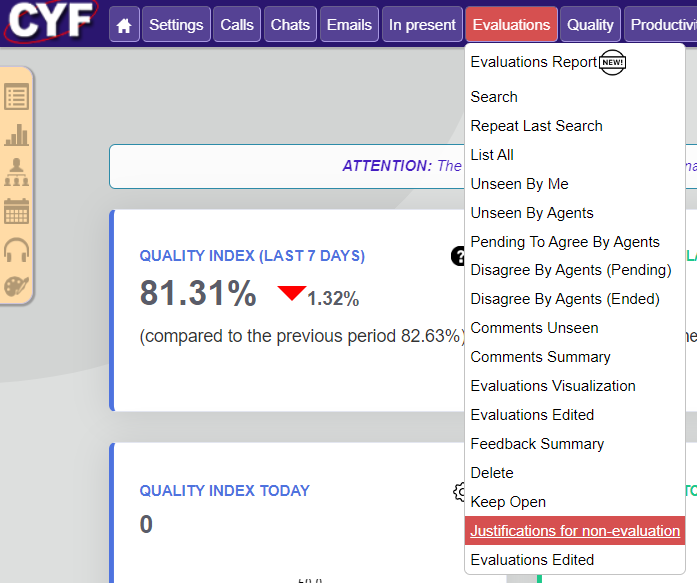The width and height of the screenshot is (697, 583).
Task: Click the Emails navigation button
Action: click(x=349, y=25)
